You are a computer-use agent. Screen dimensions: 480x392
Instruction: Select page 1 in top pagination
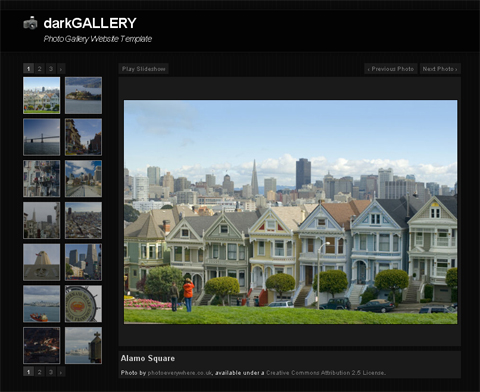tap(28, 69)
